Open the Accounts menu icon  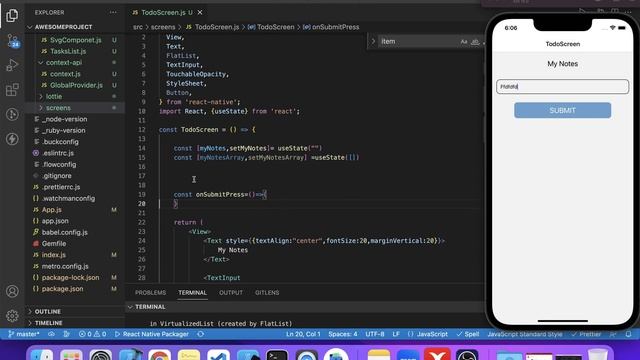pos(12,291)
